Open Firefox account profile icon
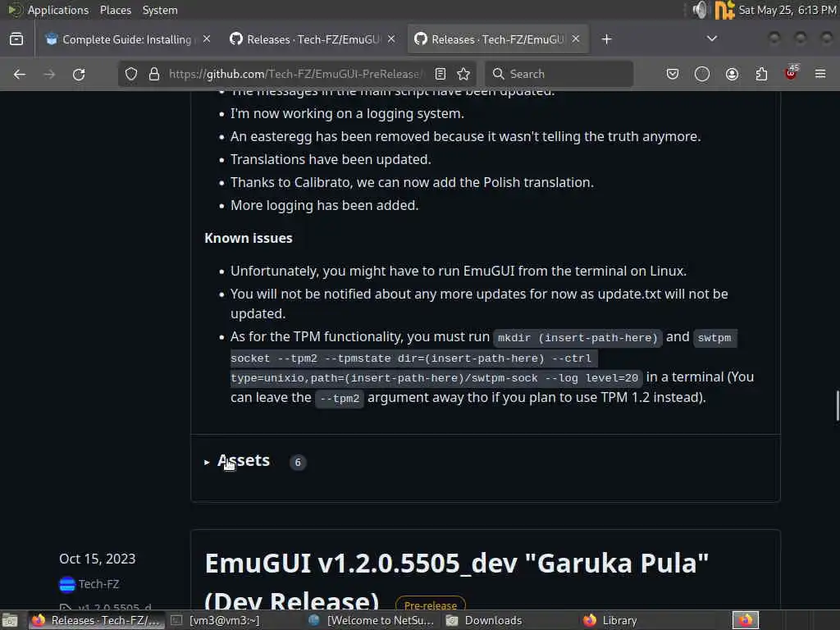The image size is (840, 630). (732, 74)
